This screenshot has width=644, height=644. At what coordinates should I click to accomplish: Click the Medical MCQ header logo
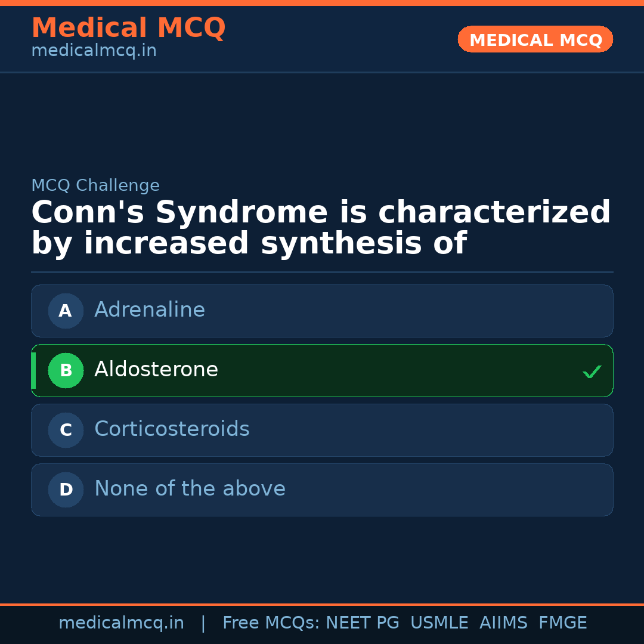click(128, 27)
